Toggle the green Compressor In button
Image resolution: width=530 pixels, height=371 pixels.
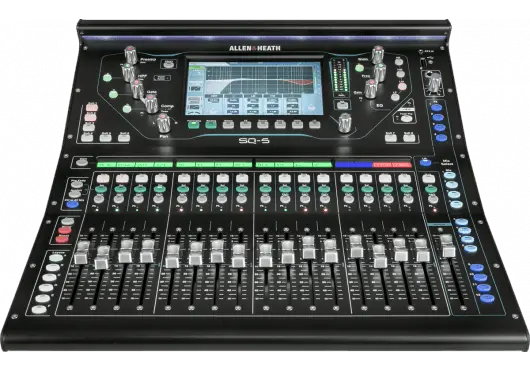click(127, 108)
